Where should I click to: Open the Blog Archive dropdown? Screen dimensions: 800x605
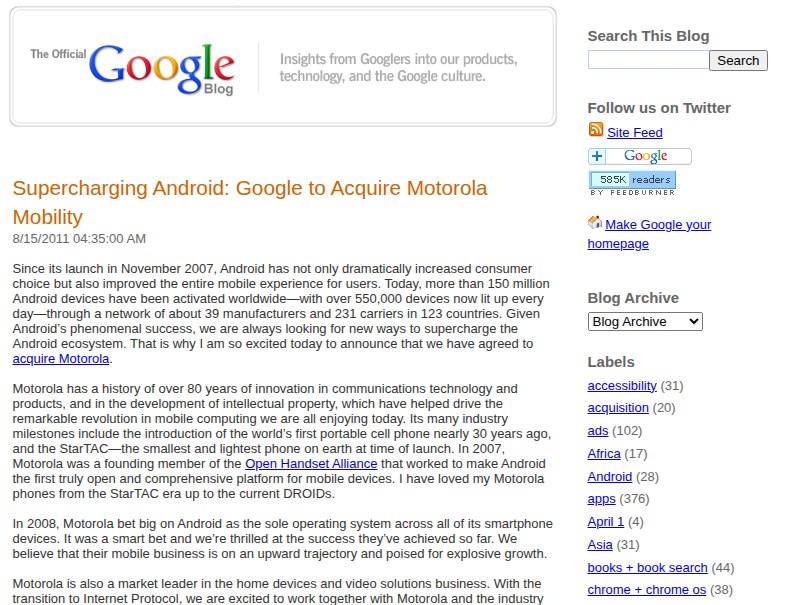pyautogui.click(x=645, y=322)
